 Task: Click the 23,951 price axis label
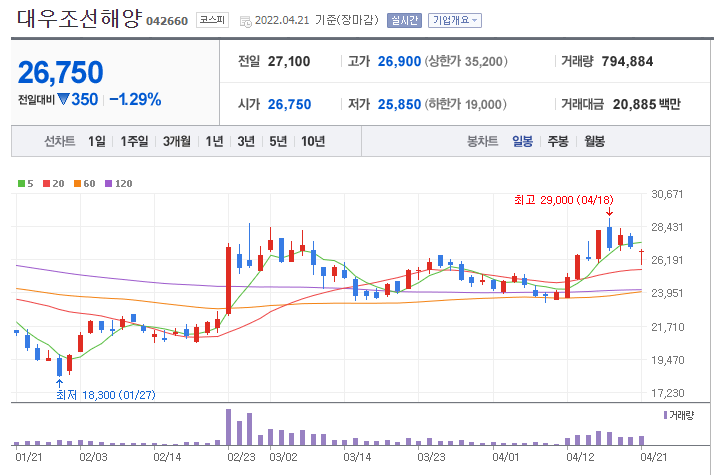click(667, 293)
